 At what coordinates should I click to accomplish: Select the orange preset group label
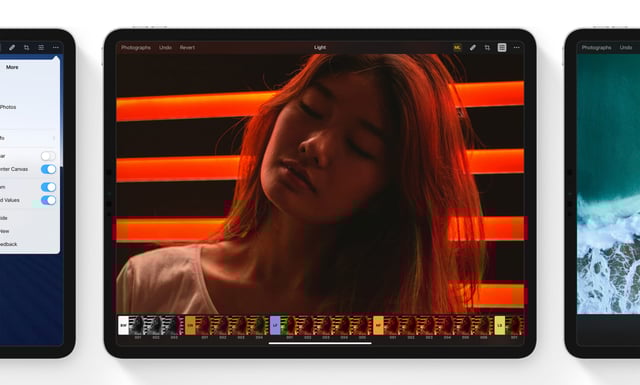(378, 325)
